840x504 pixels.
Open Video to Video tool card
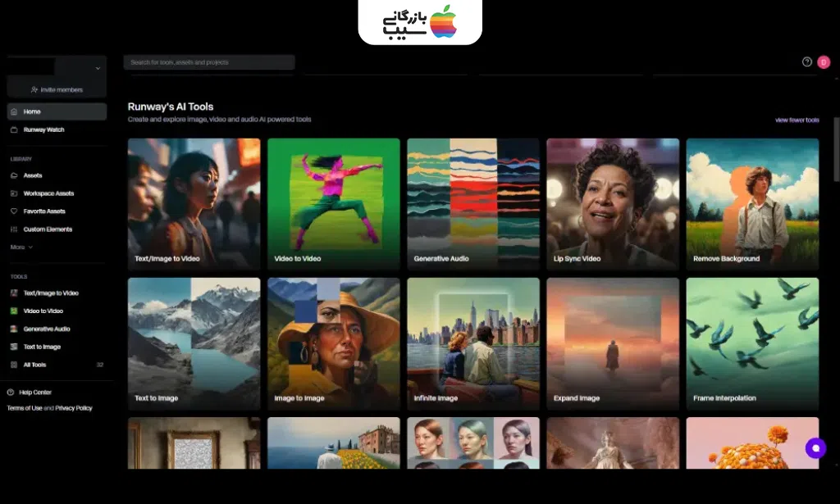tap(334, 204)
